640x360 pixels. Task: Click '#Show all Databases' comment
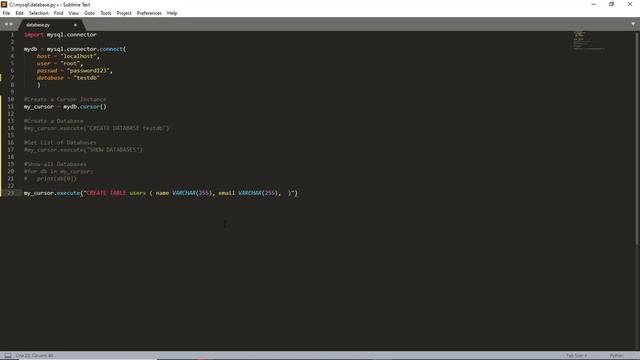[55, 164]
